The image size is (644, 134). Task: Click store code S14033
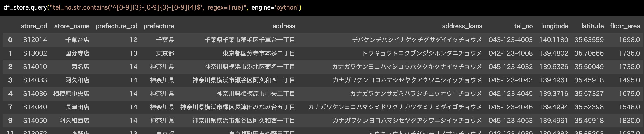35,80
